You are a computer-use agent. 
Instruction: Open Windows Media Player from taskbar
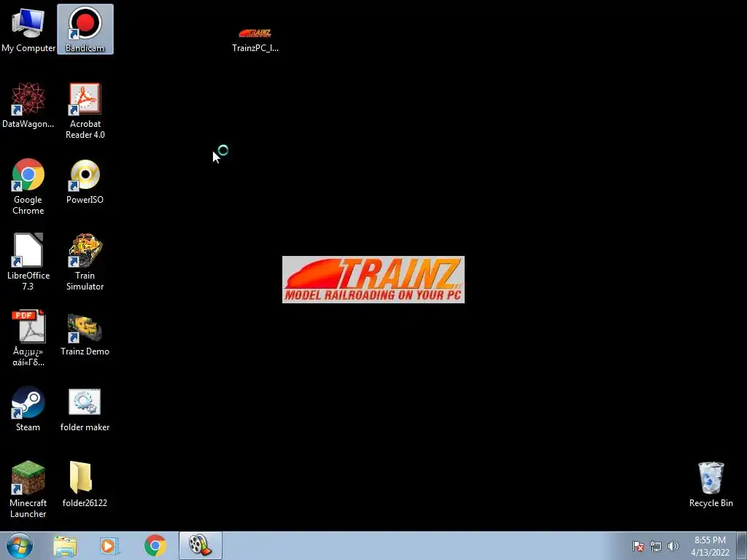[109, 545]
